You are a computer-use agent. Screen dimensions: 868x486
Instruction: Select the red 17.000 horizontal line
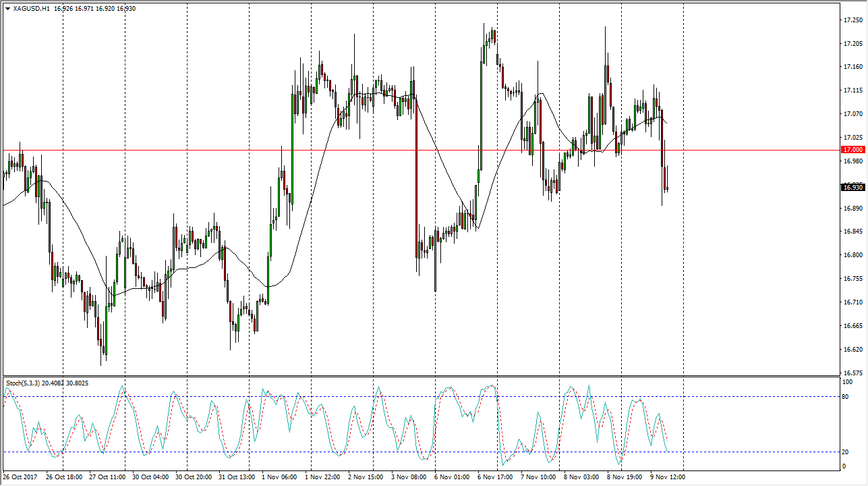pyautogui.click(x=337, y=150)
